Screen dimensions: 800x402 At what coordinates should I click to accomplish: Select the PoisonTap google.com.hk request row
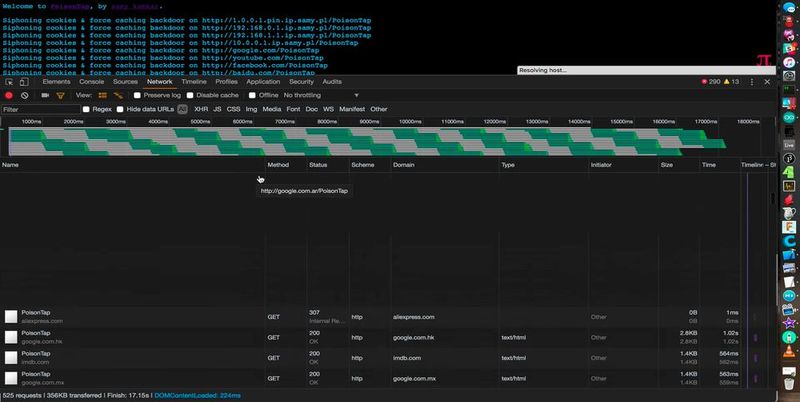388,337
